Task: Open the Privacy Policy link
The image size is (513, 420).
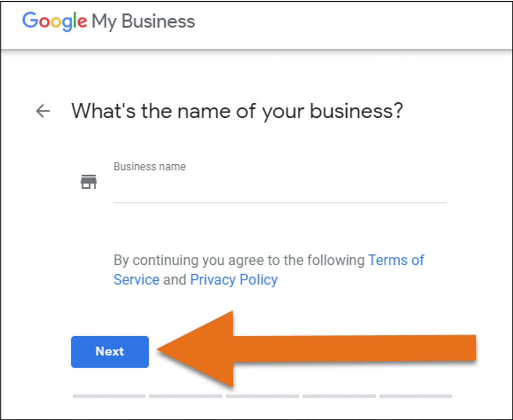Action: tap(234, 280)
